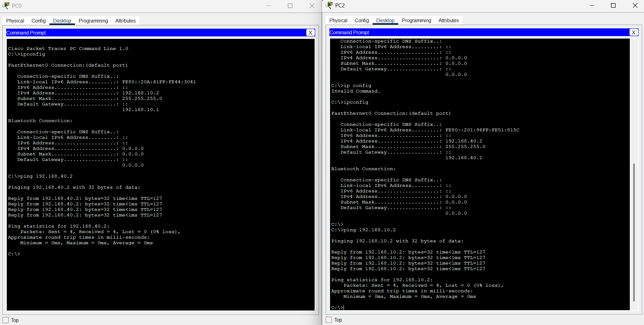644x325 pixels.
Task: Switch to Config tab in PC2
Action: (x=361, y=20)
